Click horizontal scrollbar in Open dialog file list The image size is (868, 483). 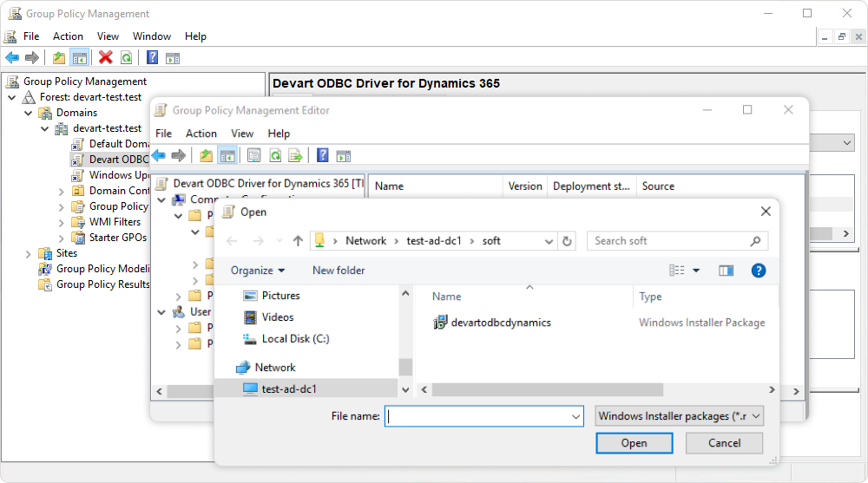[547, 390]
